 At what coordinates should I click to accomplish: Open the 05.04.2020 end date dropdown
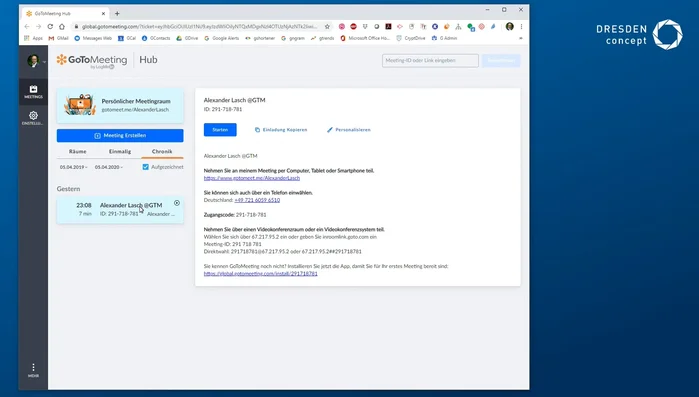point(108,167)
